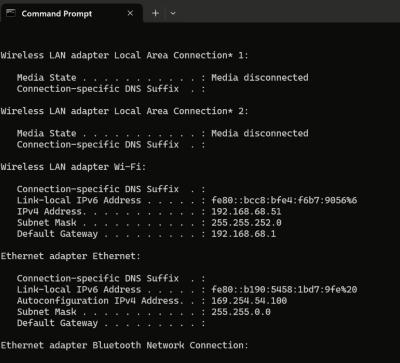Click the Ethernet subnet mask 255.255.0.0
Viewport: 400px width, 363px height.
point(241,312)
